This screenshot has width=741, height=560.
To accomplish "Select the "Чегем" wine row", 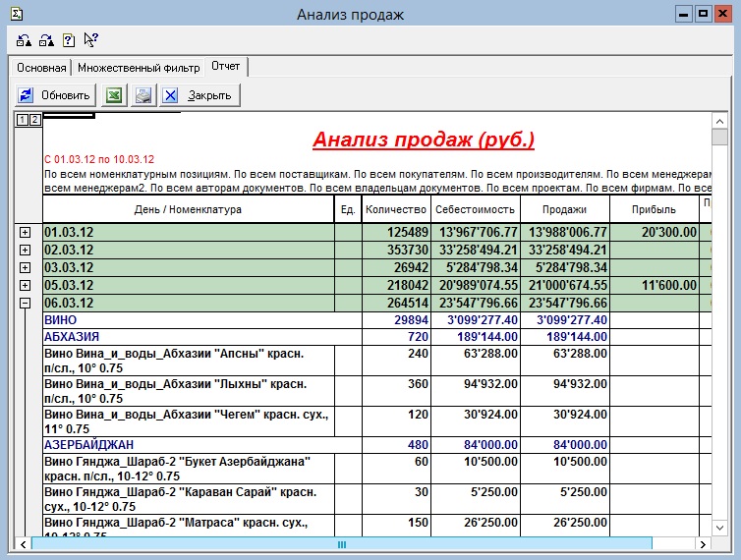I will pos(377,421).
